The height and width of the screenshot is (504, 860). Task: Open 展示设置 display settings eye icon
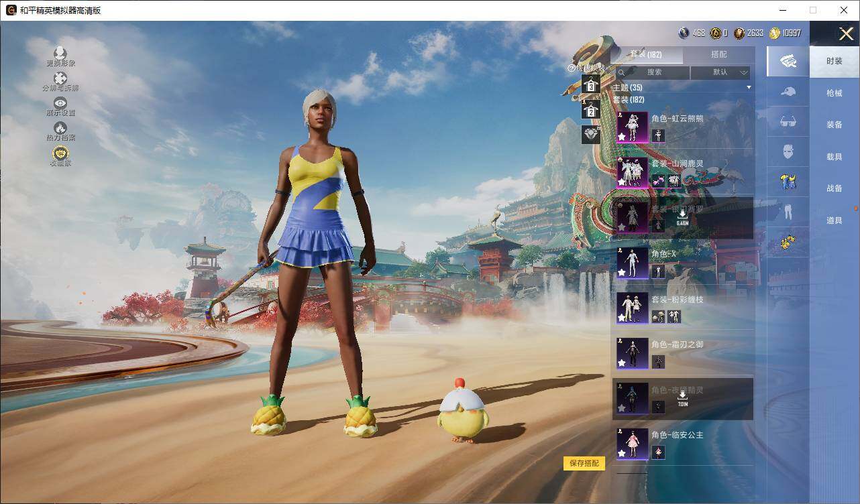click(x=60, y=103)
